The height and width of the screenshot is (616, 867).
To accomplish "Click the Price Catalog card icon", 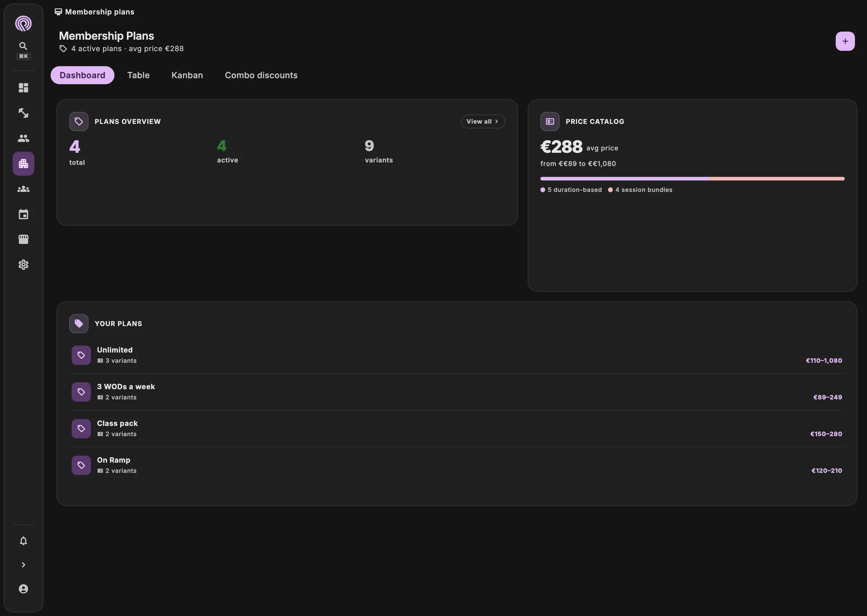I will (x=550, y=122).
